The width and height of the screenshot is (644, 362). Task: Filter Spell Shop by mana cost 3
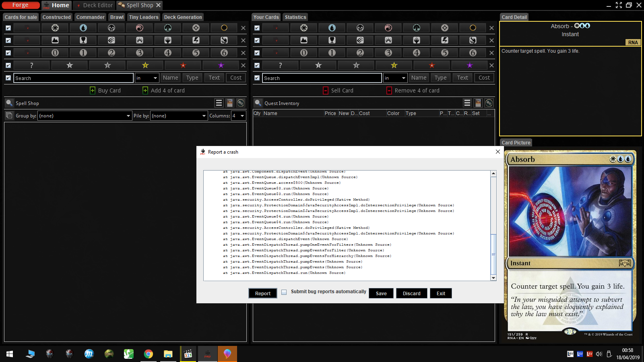(x=140, y=53)
